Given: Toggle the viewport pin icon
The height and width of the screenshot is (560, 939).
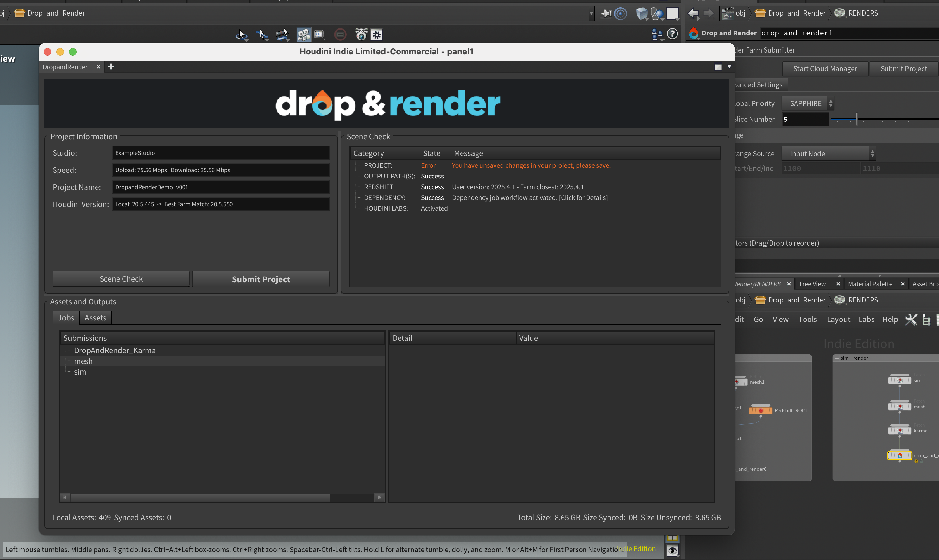Looking at the screenshot, I should coord(605,14).
